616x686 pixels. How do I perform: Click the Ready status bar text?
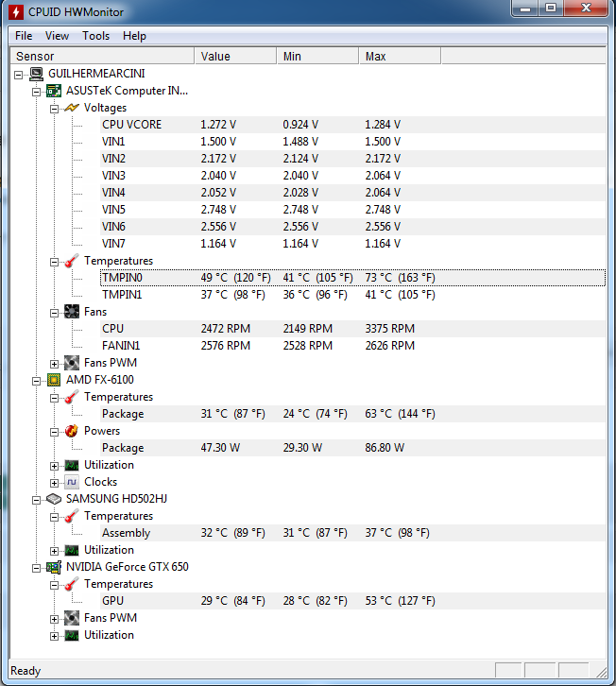(x=26, y=671)
